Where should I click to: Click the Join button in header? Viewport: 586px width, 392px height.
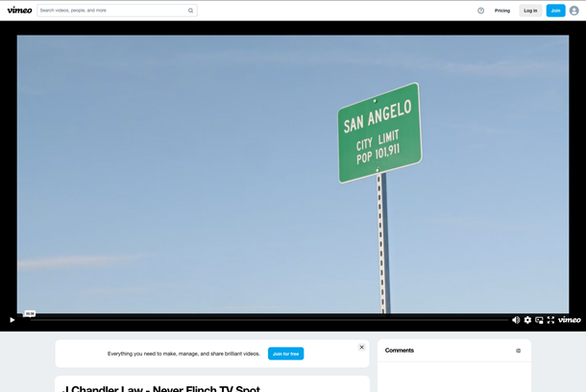(555, 11)
